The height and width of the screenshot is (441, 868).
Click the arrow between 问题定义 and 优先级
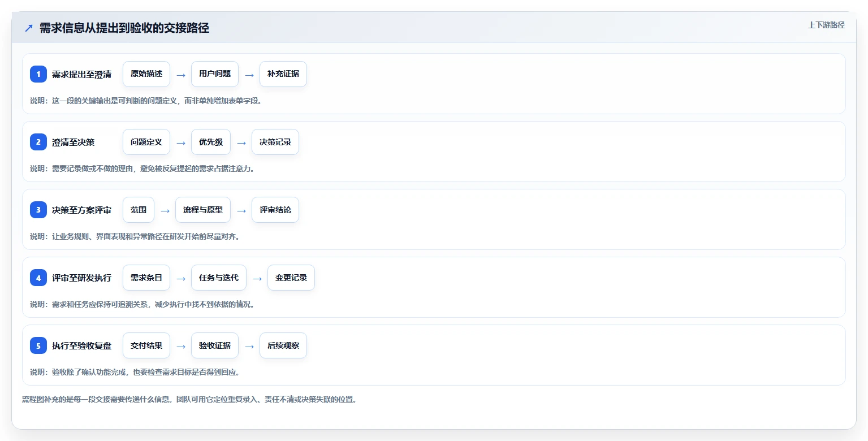[x=181, y=142]
